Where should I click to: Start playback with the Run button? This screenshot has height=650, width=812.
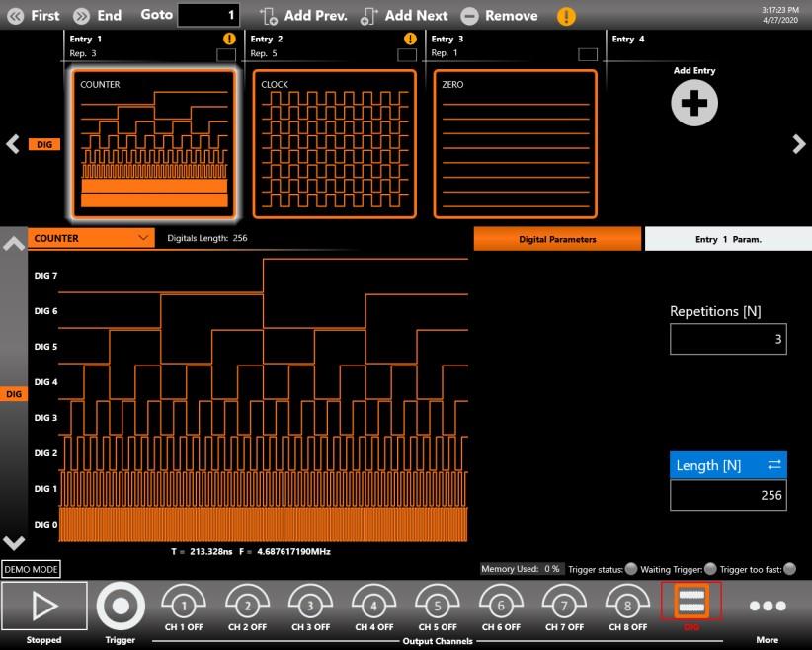click(x=44, y=606)
